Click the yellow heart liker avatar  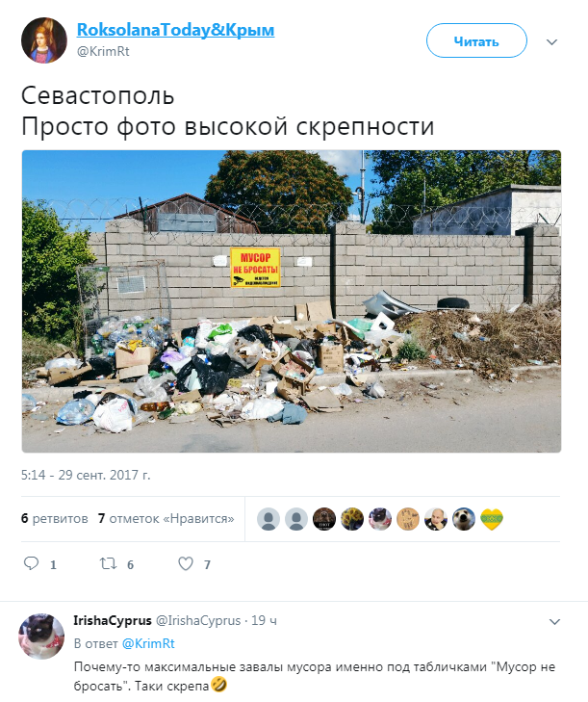point(492,519)
